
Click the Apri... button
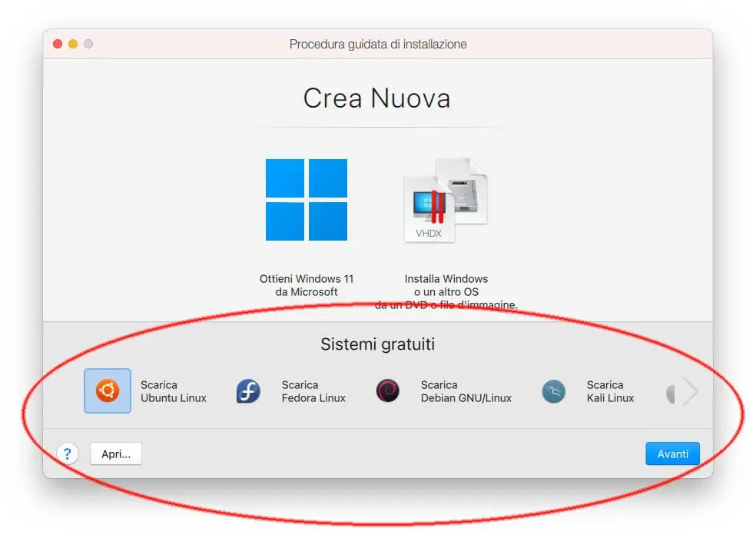pyautogui.click(x=115, y=454)
